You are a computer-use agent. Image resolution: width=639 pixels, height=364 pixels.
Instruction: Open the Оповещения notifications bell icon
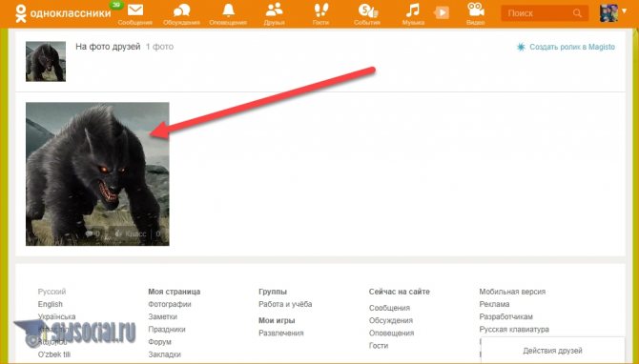point(228,10)
